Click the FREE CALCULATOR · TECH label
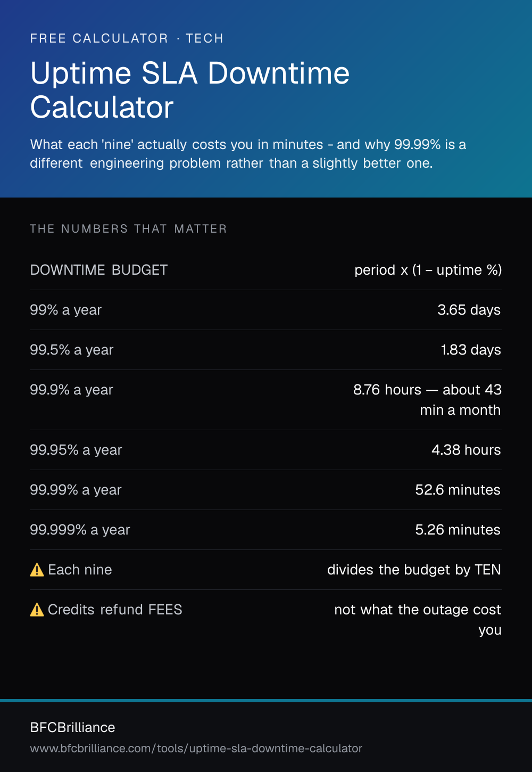The width and height of the screenshot is (532, 772). tap(127, 38)
